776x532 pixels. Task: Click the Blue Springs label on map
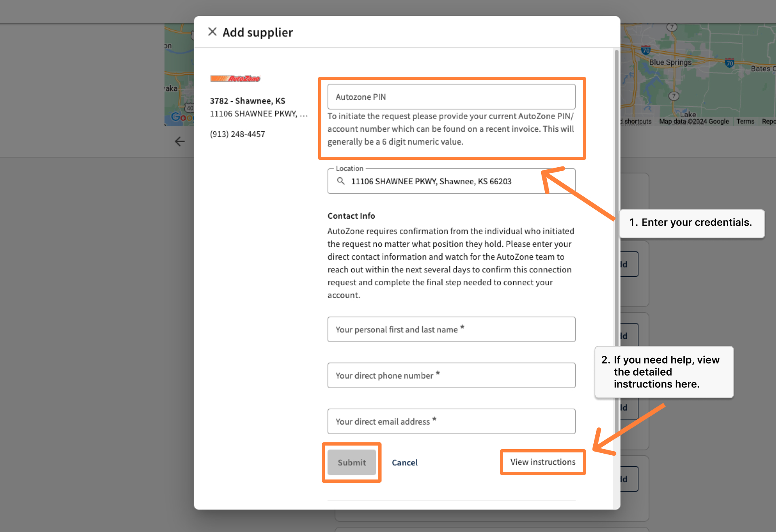pos(670,62)
